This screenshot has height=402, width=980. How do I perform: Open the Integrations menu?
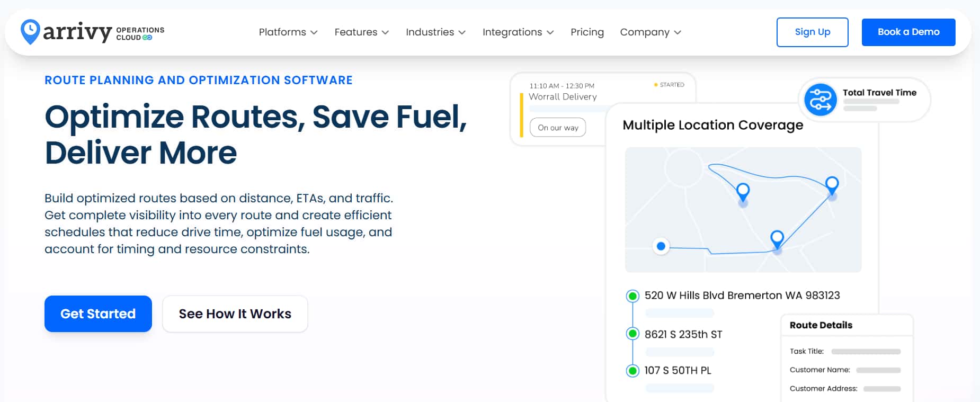tap(518, 32)
